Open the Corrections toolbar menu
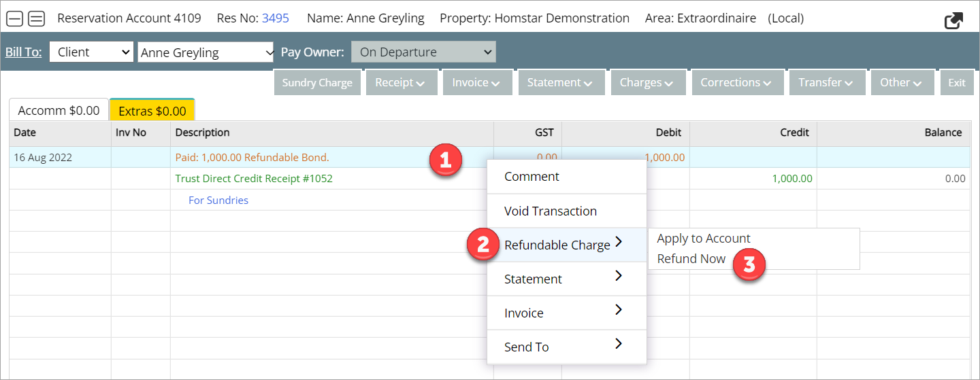Image resolution: width=980 pixels, height=380 pixels. [x=736, y=83]
